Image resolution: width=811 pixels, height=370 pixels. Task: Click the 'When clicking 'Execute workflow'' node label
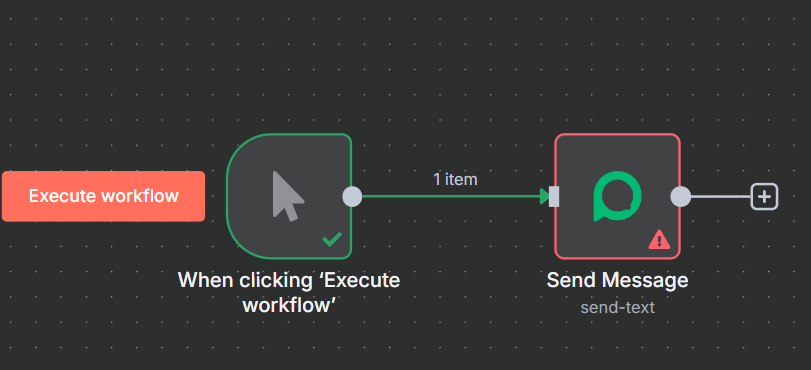(x=289, y=292)
